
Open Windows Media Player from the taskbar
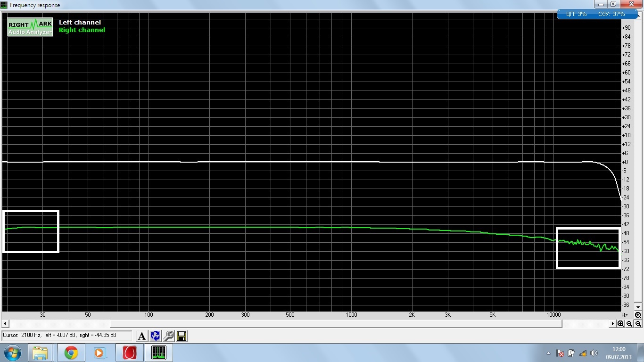[x=99, y=353]
